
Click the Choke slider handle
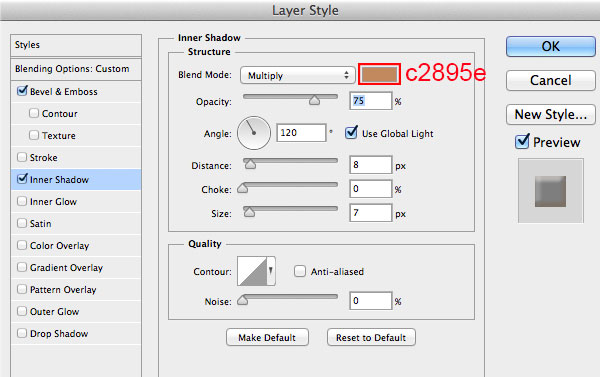pos(243,188)
